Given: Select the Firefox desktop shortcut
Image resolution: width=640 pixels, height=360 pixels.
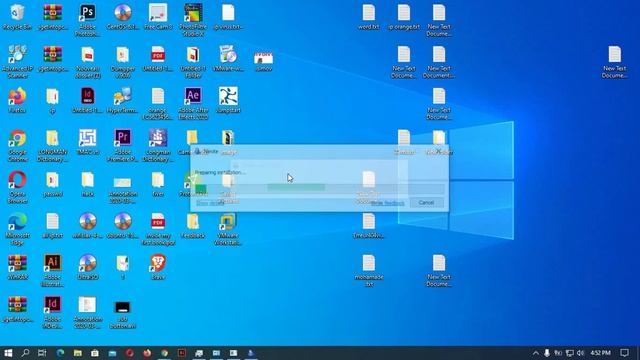Looking at the screenshot, I should (17, 100).
